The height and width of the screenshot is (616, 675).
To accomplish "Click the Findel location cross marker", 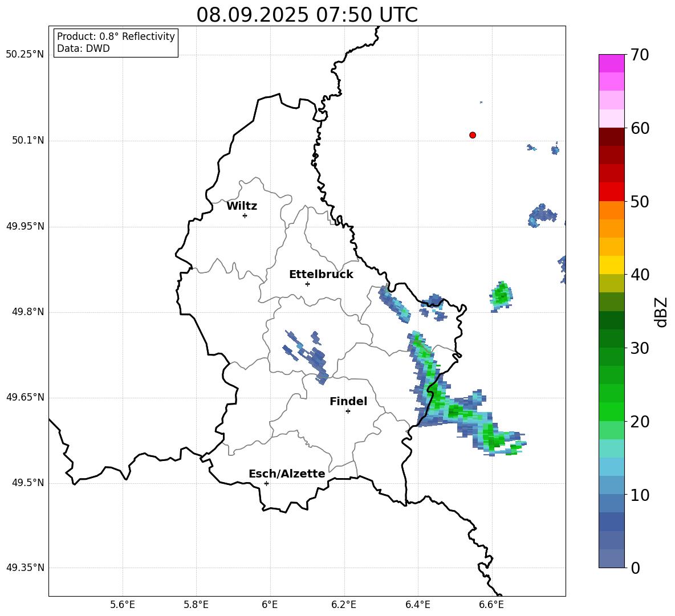I will (348, 411).
